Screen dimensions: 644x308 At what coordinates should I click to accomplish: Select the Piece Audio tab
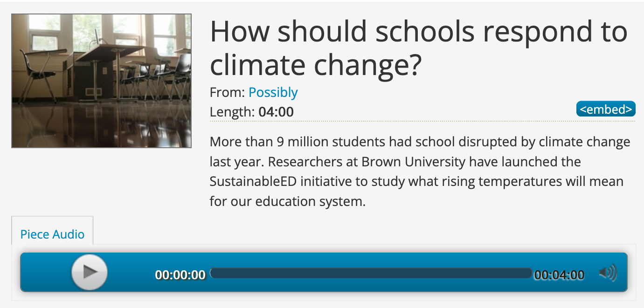click(x=52, y=234)
